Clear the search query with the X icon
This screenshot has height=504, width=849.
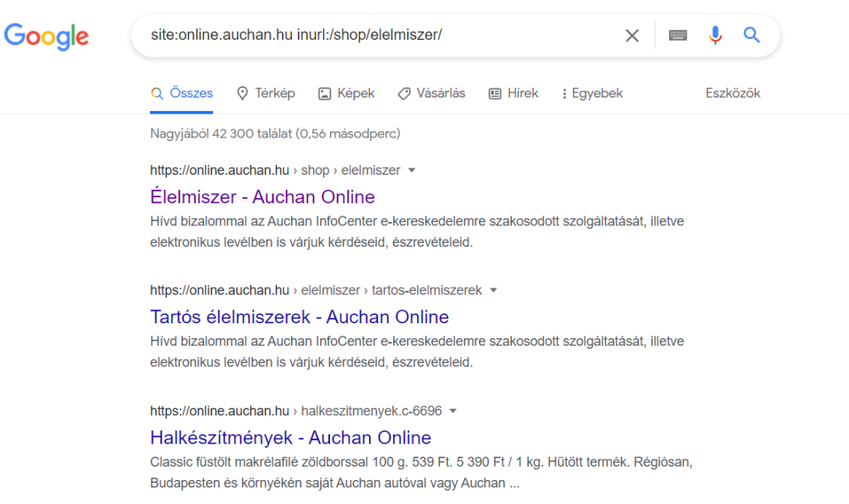pos(632,36)
